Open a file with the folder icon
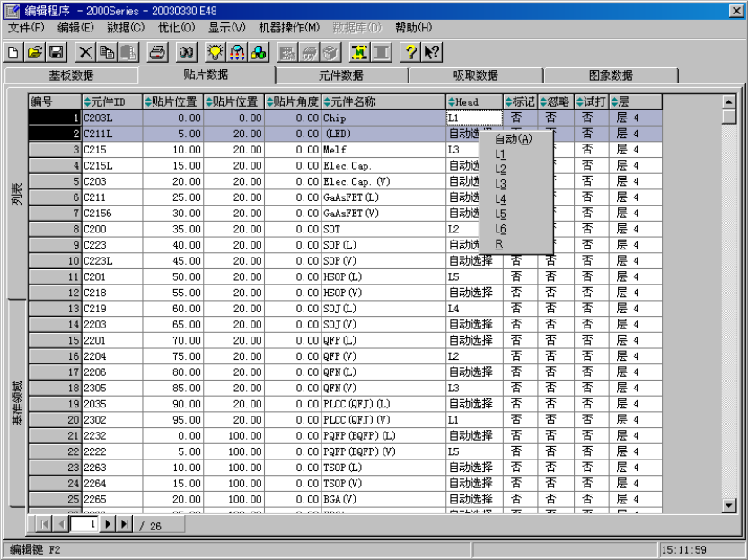 (x=34, y=53)
